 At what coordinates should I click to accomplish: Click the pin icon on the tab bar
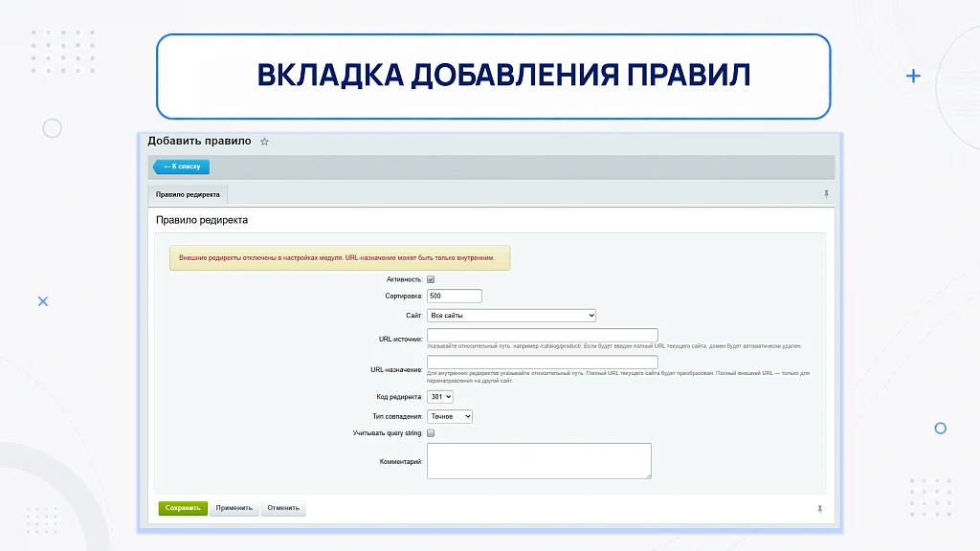[826, 194]
